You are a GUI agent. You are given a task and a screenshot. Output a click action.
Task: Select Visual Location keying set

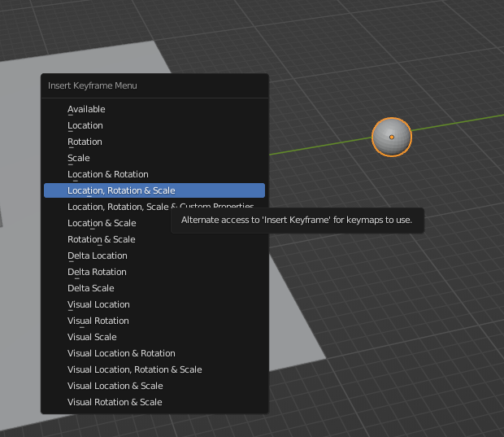154,304
